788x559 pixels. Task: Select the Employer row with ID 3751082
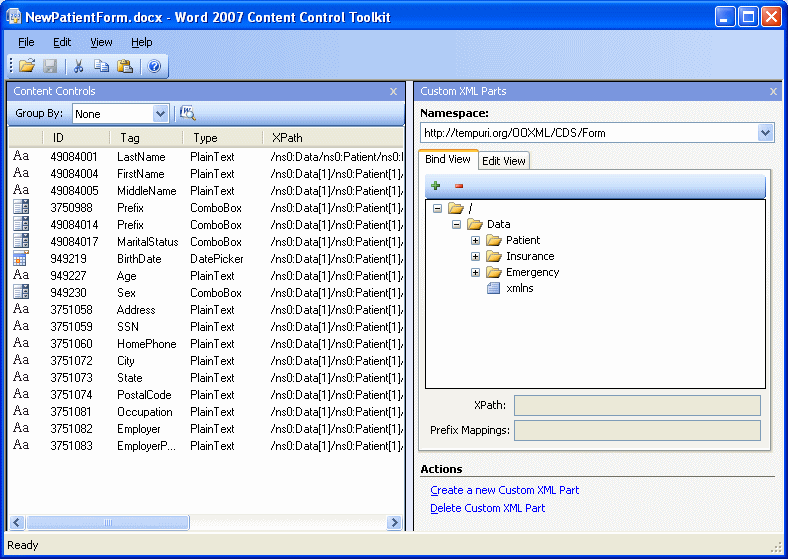pyautogui.click(x=206, y=429)
